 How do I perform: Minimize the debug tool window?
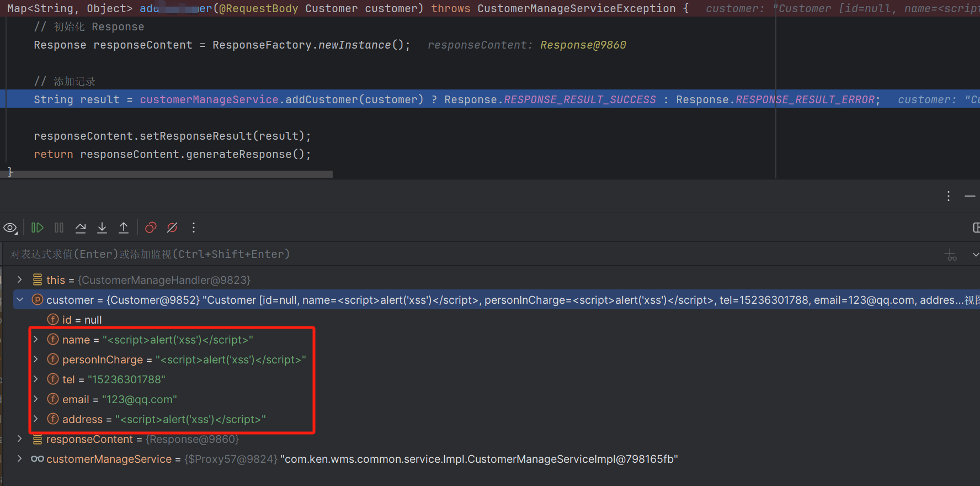click(970, 196)
